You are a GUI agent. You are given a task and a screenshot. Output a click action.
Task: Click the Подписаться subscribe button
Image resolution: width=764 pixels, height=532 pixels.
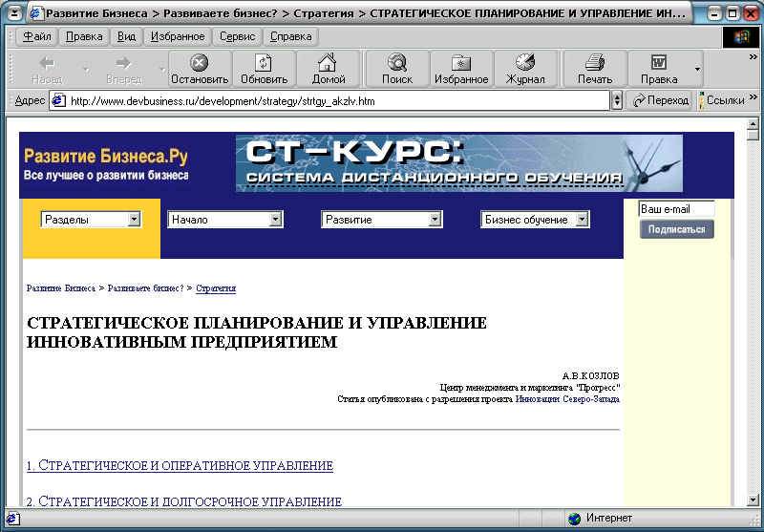(676, 229)
